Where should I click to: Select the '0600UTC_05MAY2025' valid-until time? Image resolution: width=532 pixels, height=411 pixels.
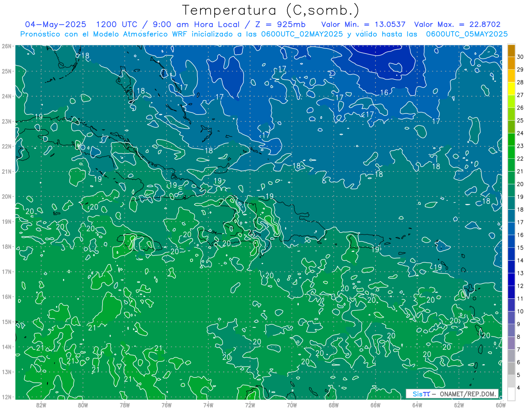(x=466, y=34)
